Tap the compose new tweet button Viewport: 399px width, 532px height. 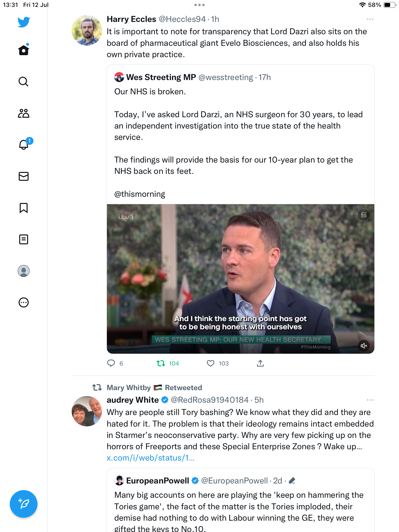[24, 504]
